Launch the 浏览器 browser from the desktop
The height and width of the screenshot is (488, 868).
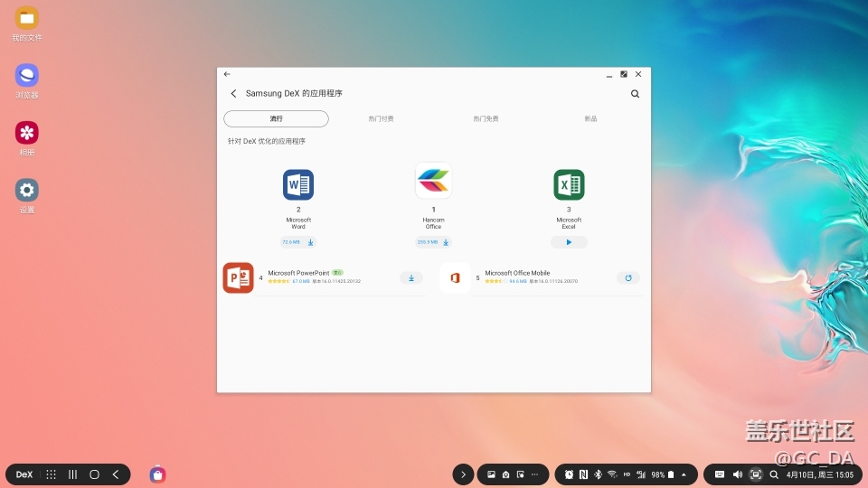click(x=27, y=76)
